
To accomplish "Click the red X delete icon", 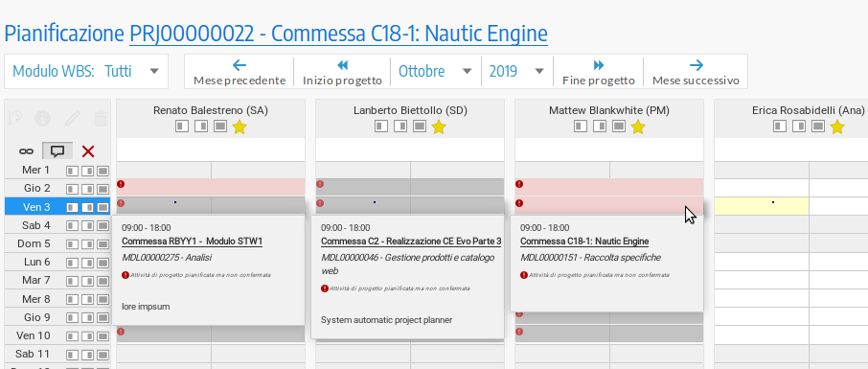I will (88, 151).
